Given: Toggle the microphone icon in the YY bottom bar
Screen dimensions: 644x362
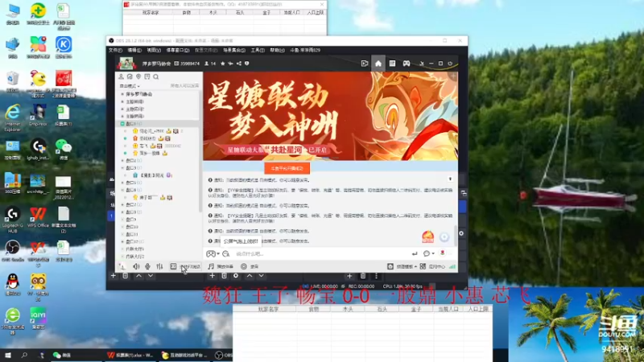Looking at the screenshot, I should pos(148,267).
